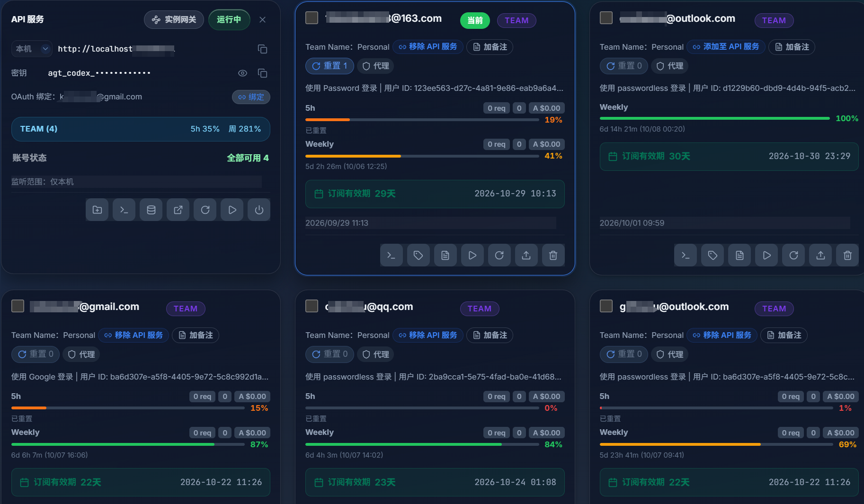This screenshot has width=864, height=504.
Task: Click tag icon on 163.com account card
Action: (419, 255)
